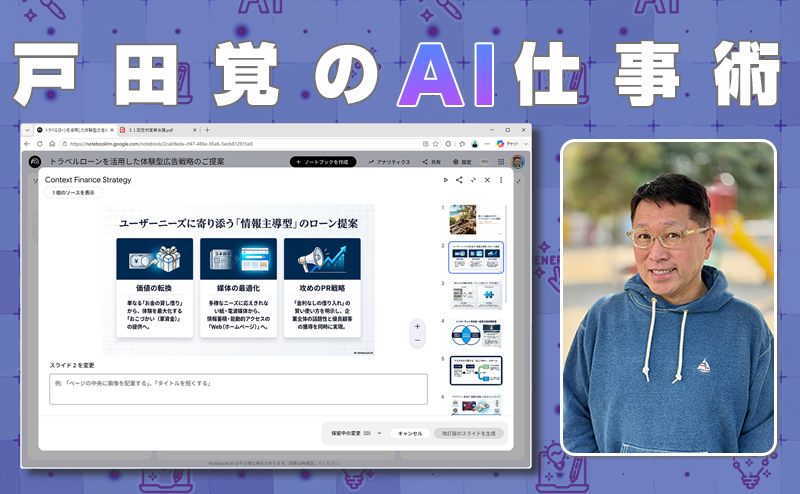Select slide thumbnail 2

(x=476, y=257)
